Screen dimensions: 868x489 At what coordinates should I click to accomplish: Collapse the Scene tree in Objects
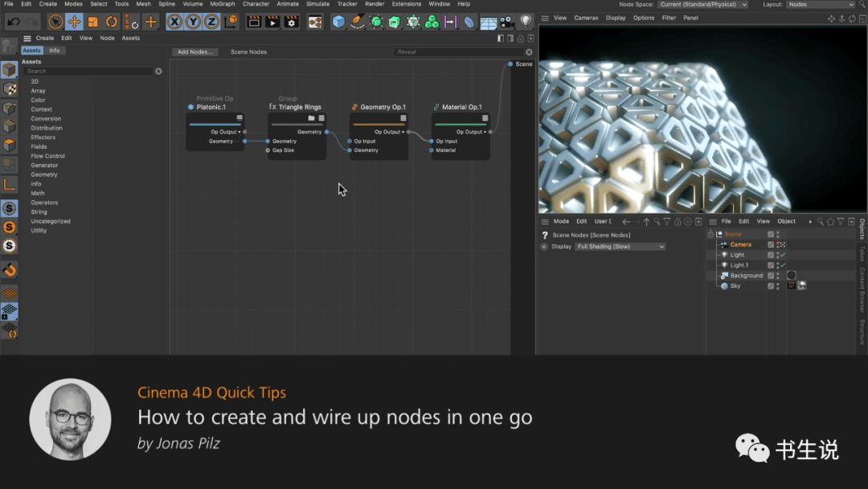(710, 234)
